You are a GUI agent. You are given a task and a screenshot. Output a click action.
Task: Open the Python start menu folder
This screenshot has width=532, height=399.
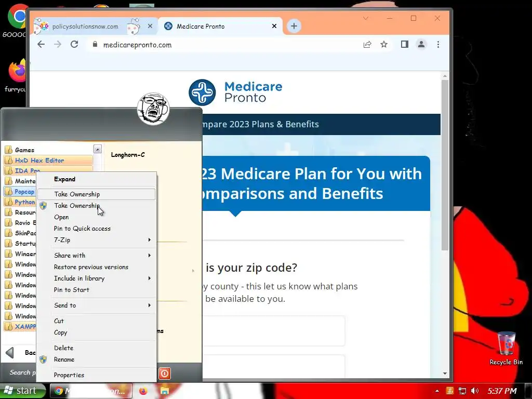point(20,202)
